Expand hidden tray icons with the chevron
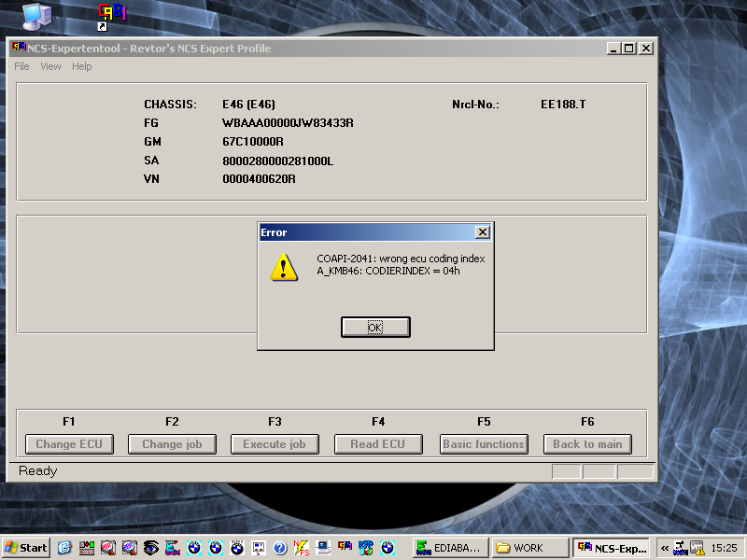The image size is (747, 560). (x=665, y=548)
